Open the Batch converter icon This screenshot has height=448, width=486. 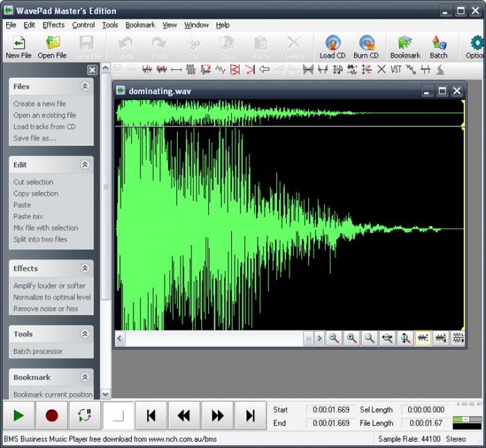tap(438, 47)
